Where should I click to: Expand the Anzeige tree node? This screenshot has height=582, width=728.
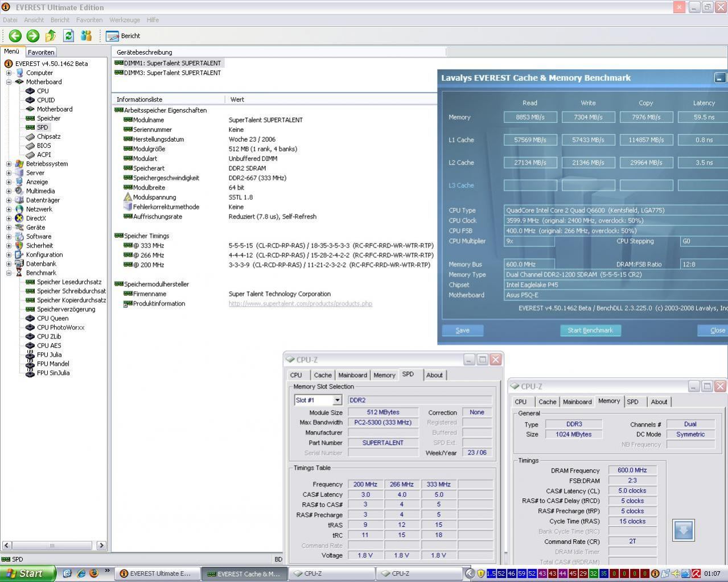[x=9, y=182]
